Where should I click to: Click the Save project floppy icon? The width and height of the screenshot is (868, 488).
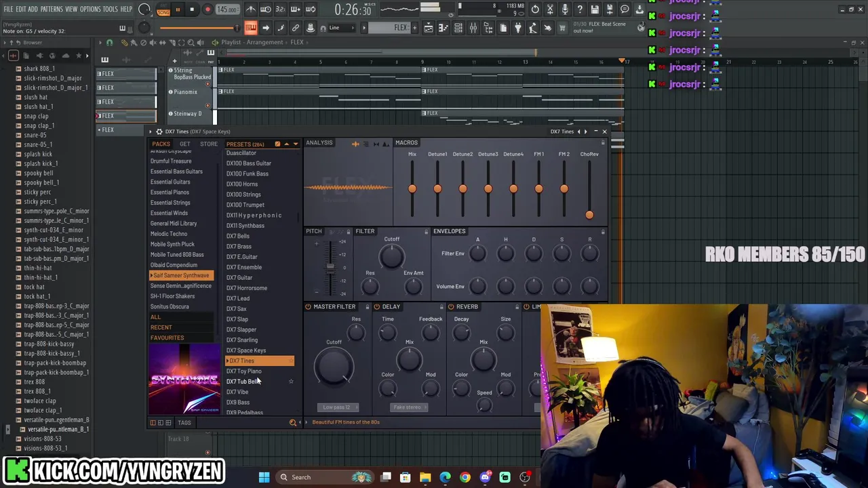595,9
